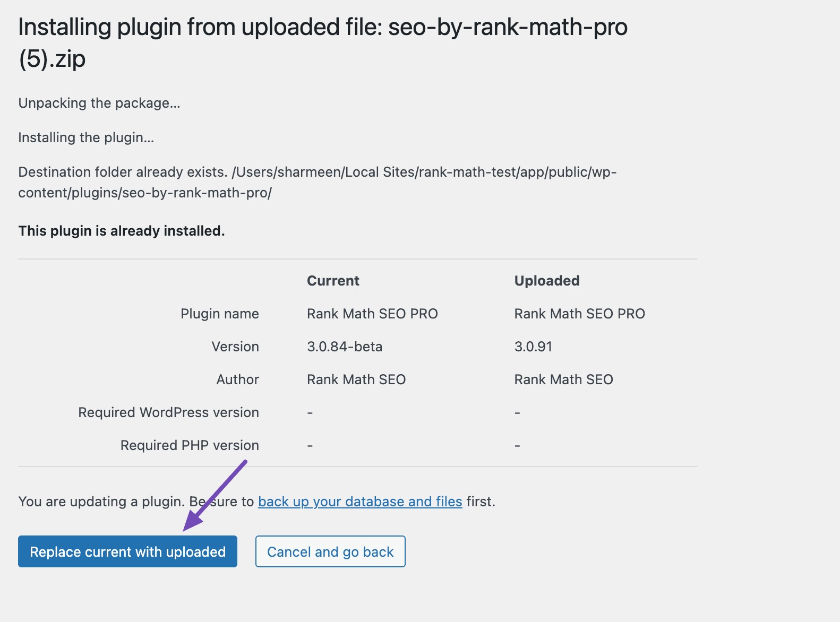840x622 pixels.
Task: Click Rank Math SEO author under Current
Action: (x=356, y=379)
